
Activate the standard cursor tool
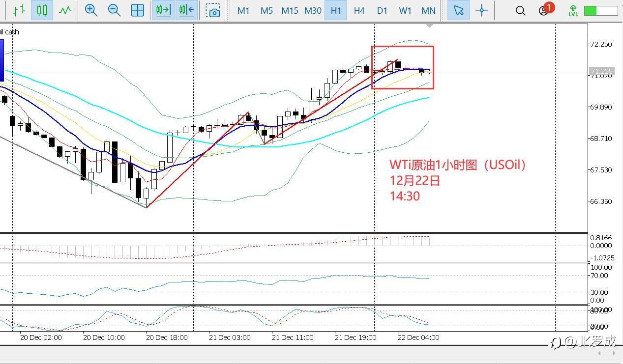click(458, 10)
